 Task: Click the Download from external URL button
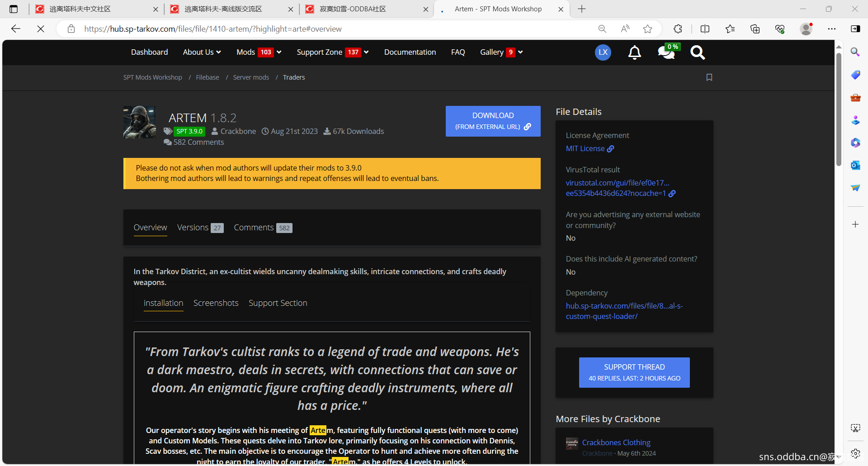click(493, 121)
